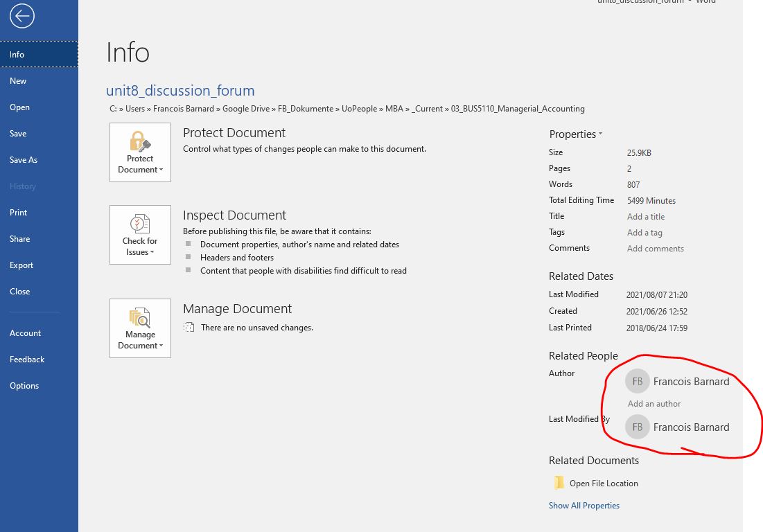Click the Add a title field

tap(646, 216)
